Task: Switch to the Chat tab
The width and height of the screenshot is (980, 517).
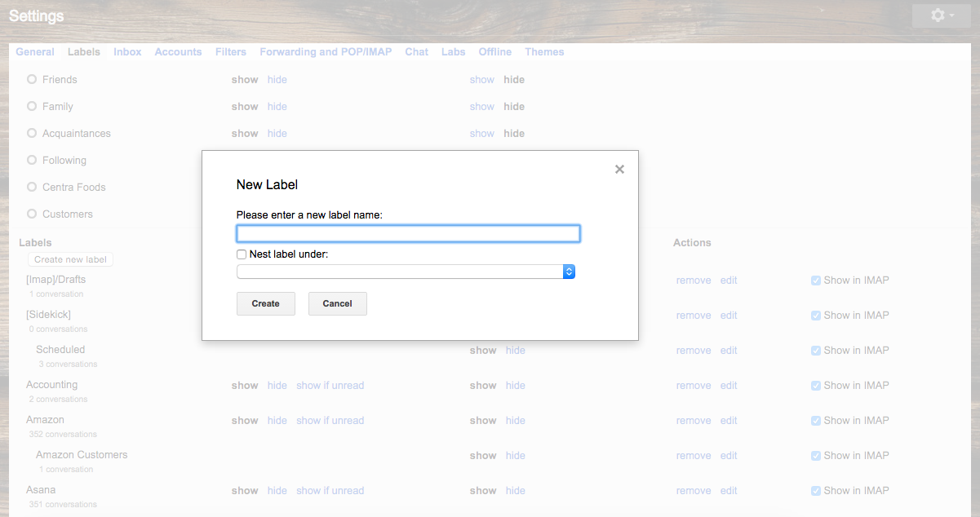Action: (416, 51)
